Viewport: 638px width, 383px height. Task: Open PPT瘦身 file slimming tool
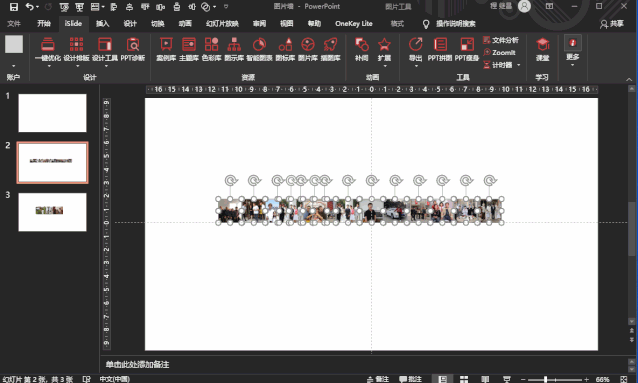point(467,49)
